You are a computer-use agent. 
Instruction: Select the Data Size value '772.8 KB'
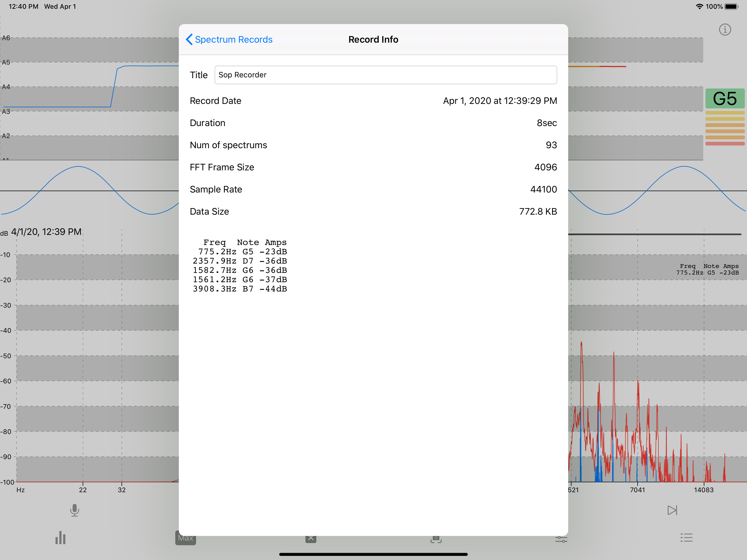(538, 211)
